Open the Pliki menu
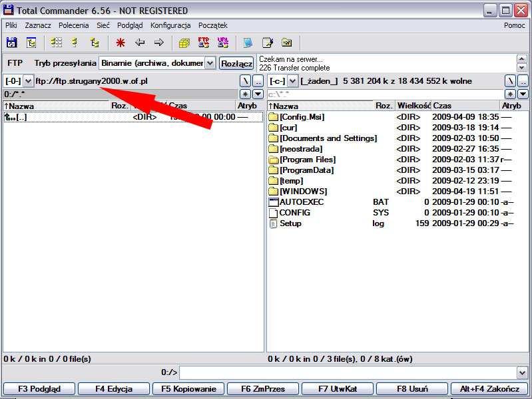Viewport: 532px width, 399px height. click(x=11, y=25)
